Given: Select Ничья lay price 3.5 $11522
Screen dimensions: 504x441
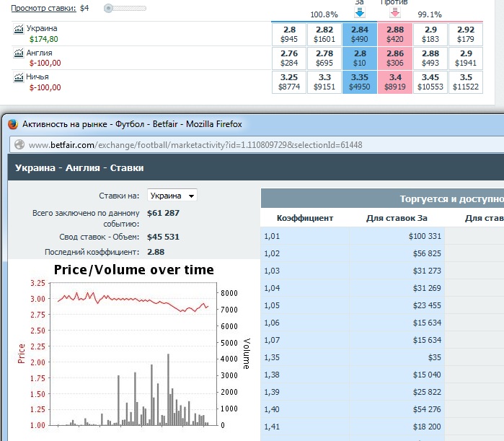Looking at the screenshot, I should pos(466,82).
